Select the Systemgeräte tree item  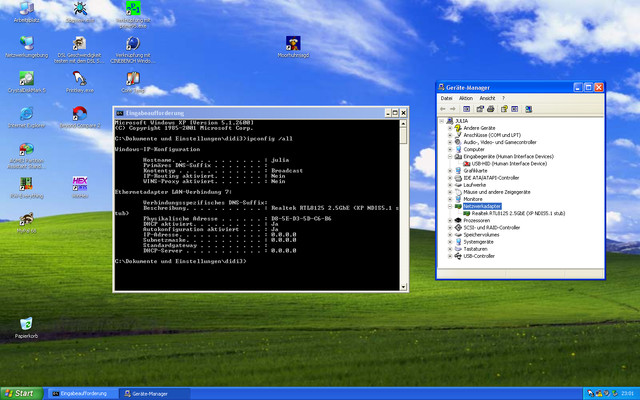478,242
